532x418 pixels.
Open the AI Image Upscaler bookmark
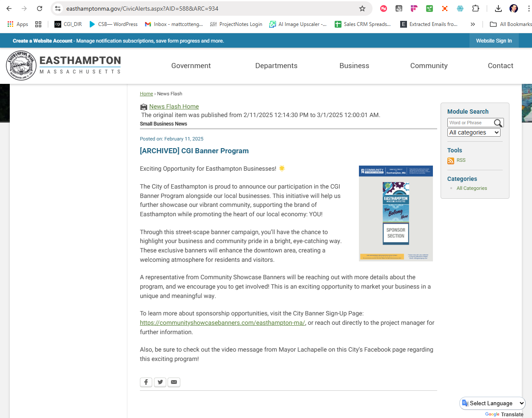tap(298, 24)
